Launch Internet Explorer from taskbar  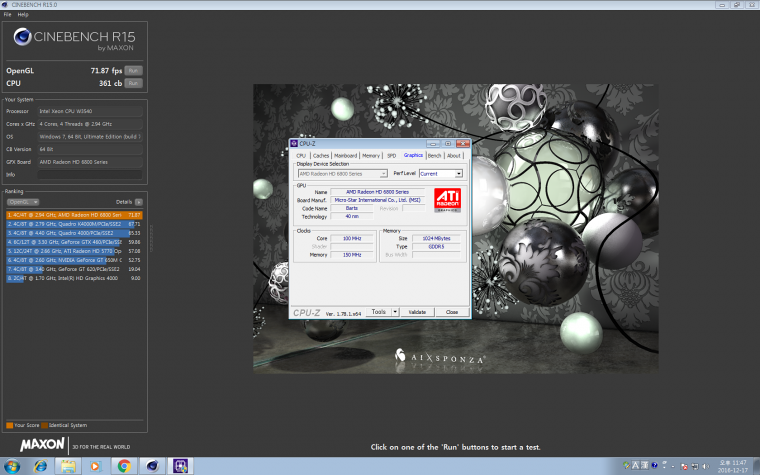coord(41,466)
